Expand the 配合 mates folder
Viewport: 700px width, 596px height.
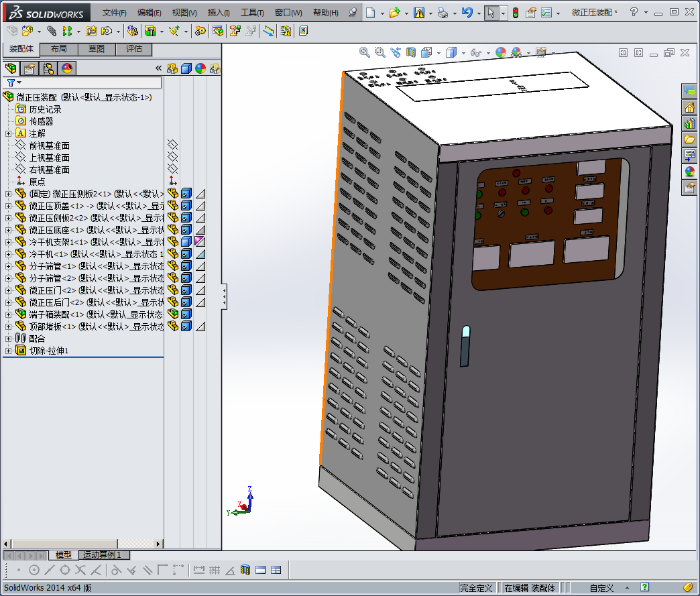8,339
